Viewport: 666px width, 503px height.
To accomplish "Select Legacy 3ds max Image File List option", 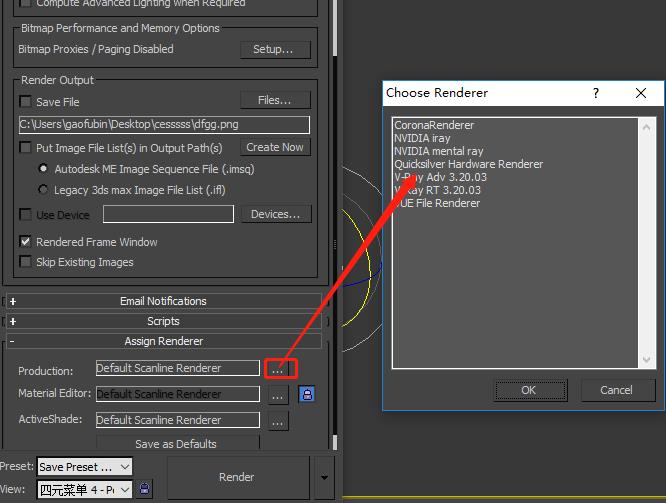I will click(43, 189).
